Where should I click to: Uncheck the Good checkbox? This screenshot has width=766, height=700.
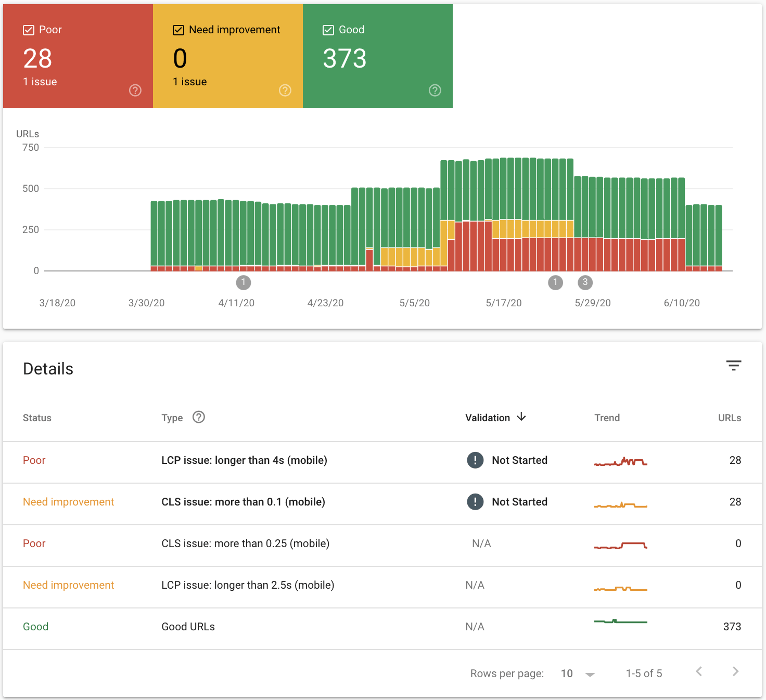click(328, 30)
